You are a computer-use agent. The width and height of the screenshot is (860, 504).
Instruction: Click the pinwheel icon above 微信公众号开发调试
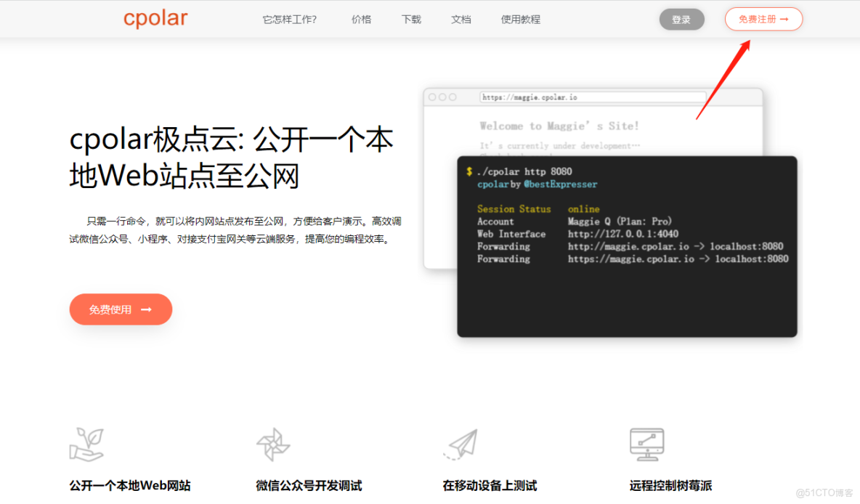pos(273,444)
